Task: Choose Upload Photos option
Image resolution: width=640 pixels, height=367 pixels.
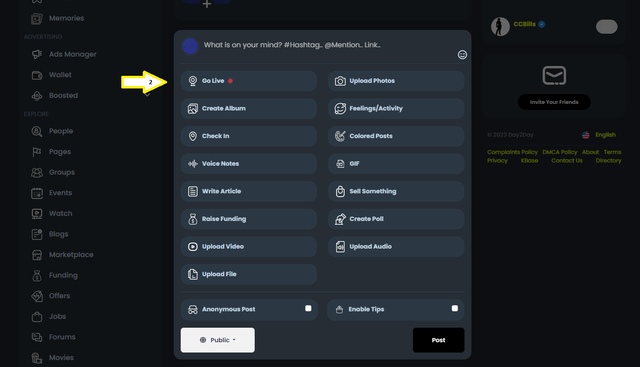Action: (x=396, y=81)
